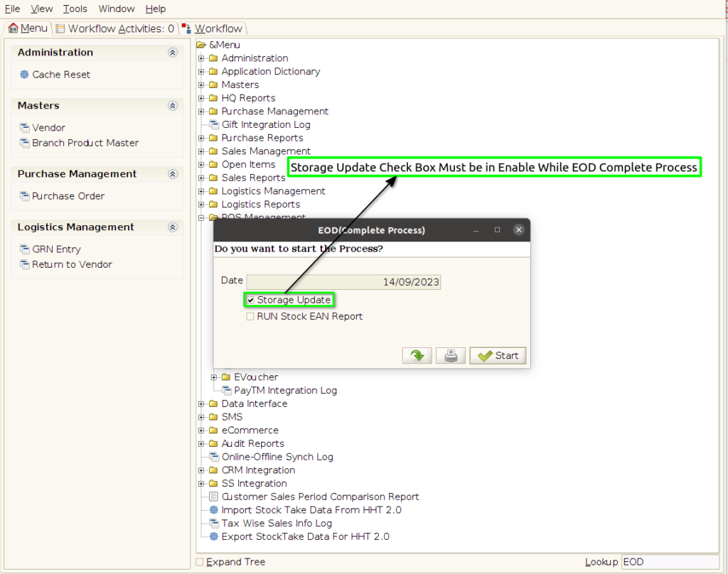Click the print icon button in EOD dialog
Screen dimensions: 728x574
(450, 355)
